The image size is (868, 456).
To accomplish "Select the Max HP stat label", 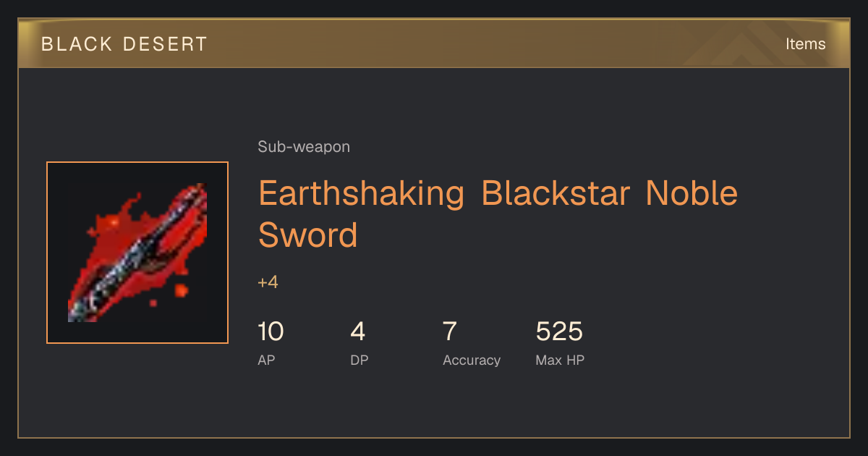I will pyautogui.click(x=560, y=360).
